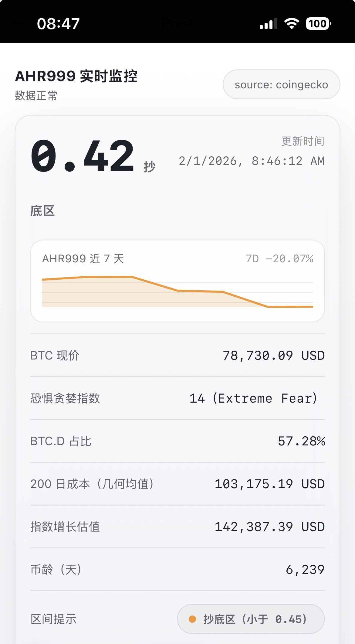Select the 币龄 (天) row
The width and height of the screenshot is (355, 644).
[177, 570]
